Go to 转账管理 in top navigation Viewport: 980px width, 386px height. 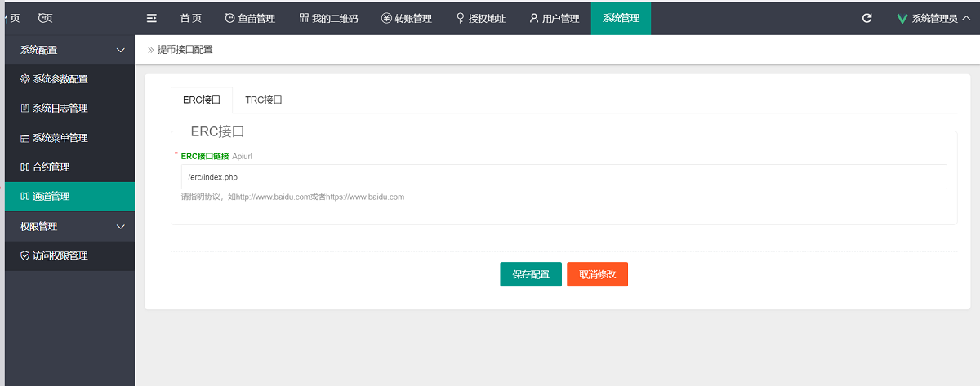tap(406, 18)
